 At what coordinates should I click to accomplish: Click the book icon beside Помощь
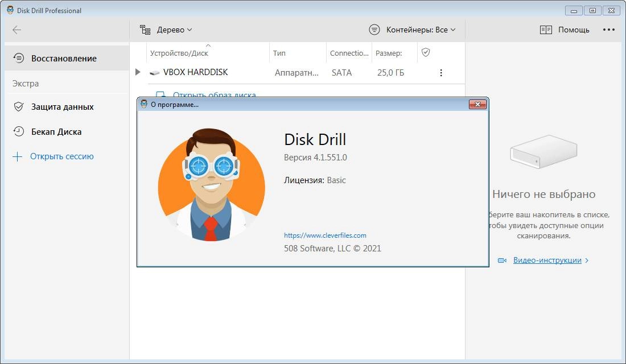(546, 30)
